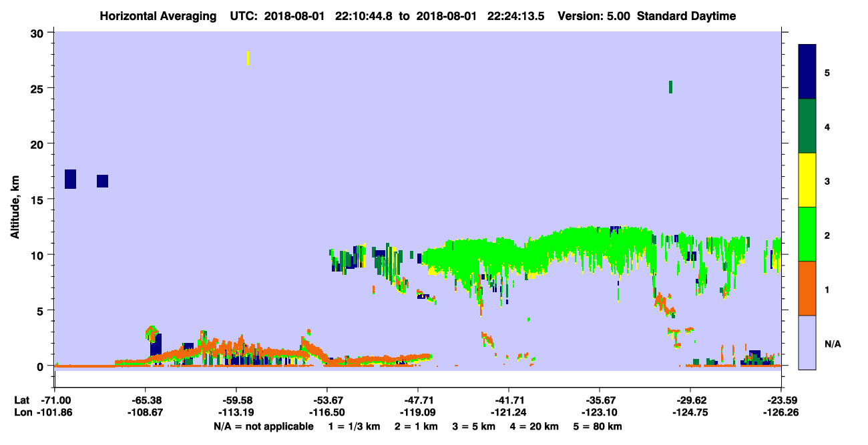The height and width of the screenshot is (445, 868).
Task: Click the longitude value -108.67
Action: click(x=146, y=412)
